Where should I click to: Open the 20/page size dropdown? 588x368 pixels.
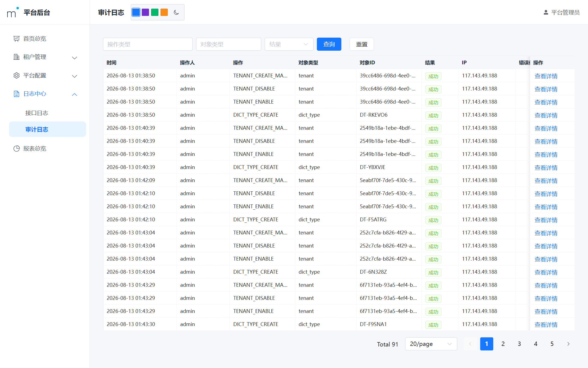point(431,344)
